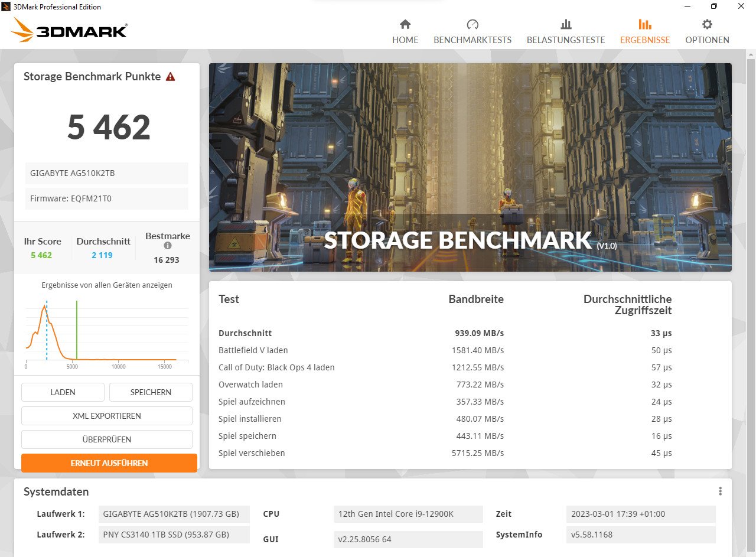Click 'Call of Duty: Black Ops 4 laden' row
756x557 pixels.
(445, 367)
